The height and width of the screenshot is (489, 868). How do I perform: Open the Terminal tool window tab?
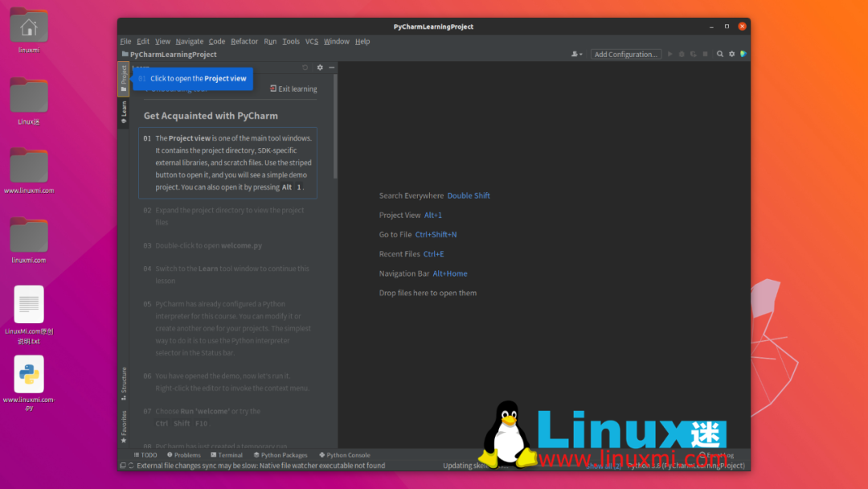coord(227,455)
